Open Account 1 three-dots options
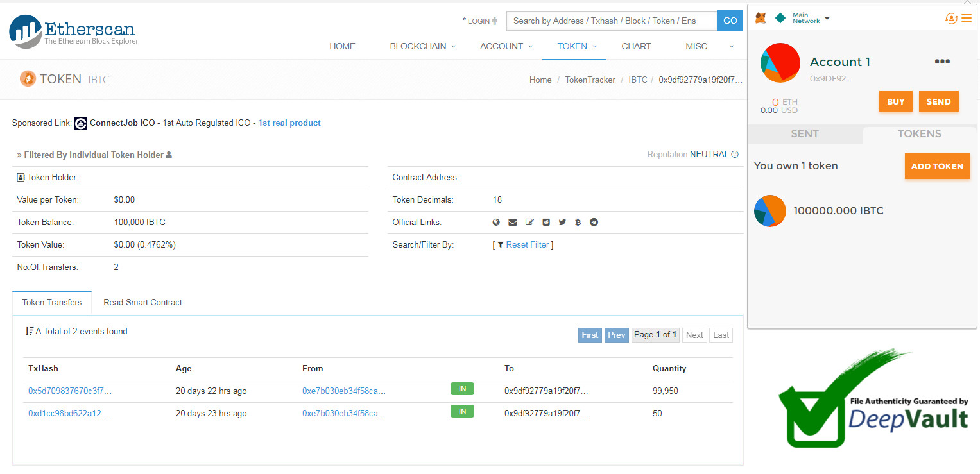Screen dimensions: 980x474 click(941, 62)
